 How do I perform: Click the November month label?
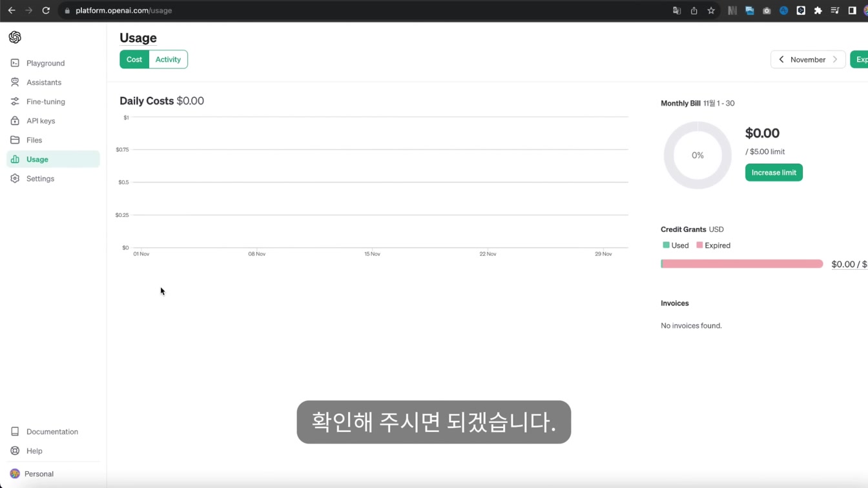(808, 59)
